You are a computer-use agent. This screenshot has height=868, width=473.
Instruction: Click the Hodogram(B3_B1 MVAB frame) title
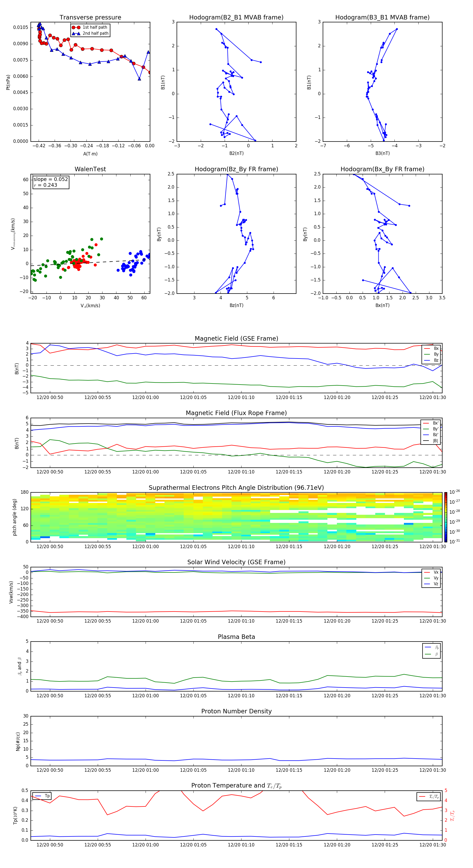point(382,18)
